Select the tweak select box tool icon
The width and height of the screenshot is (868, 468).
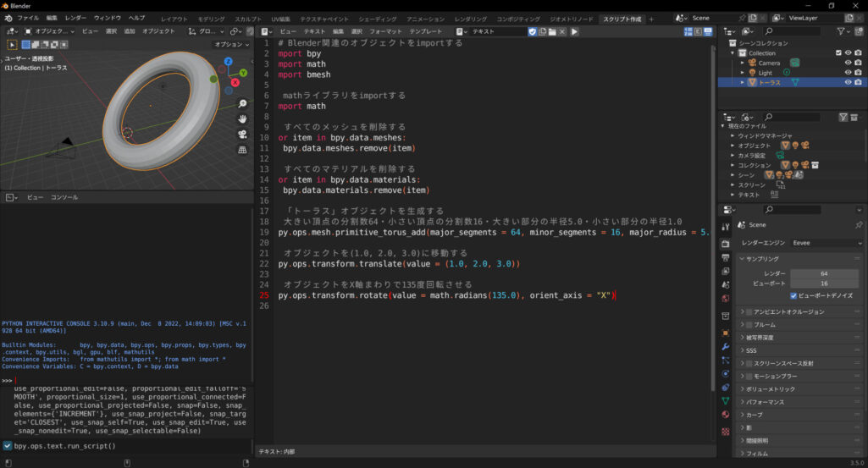click(12, 44)
